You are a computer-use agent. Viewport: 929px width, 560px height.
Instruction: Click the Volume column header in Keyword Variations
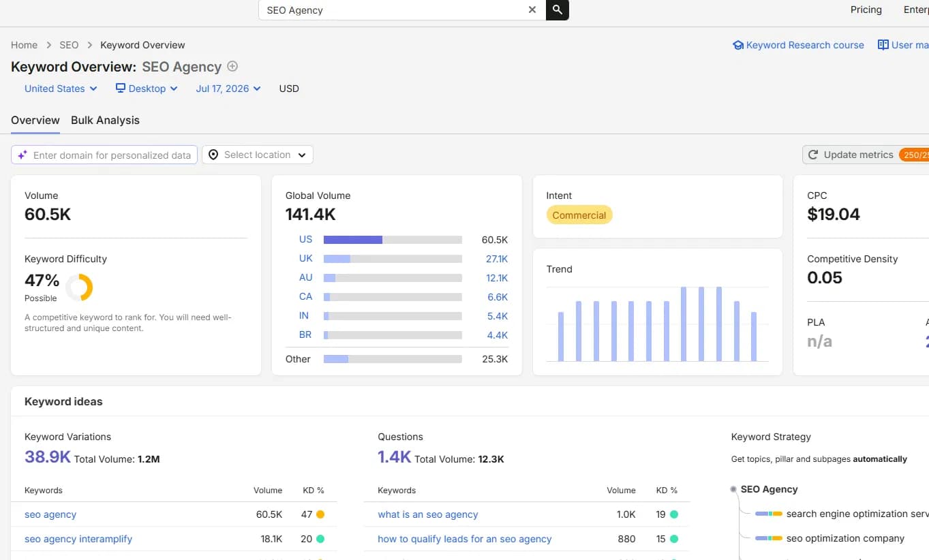click(x=268, y=491)
